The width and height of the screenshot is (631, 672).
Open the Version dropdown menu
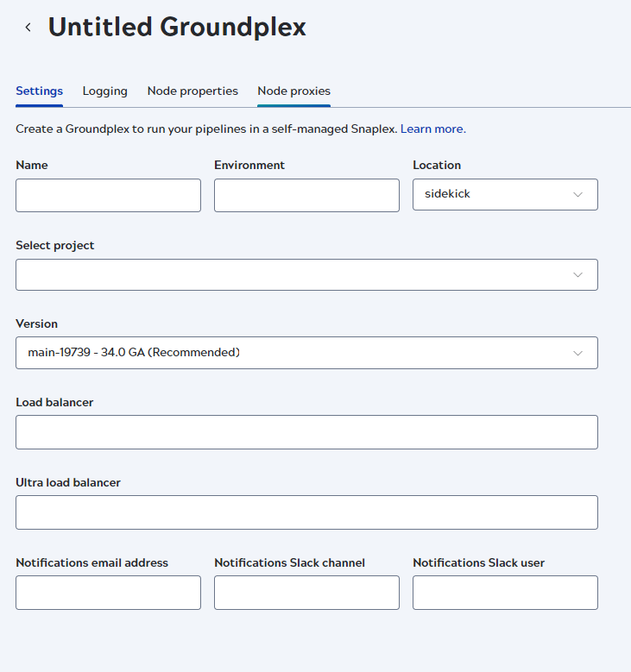(293, 353)
